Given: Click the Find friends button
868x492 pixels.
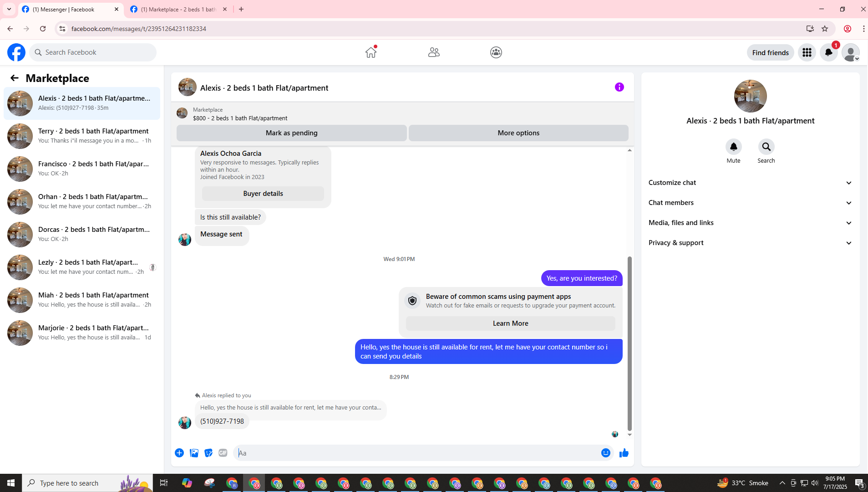Looking at the screenshot, I should tap(771, 52).
